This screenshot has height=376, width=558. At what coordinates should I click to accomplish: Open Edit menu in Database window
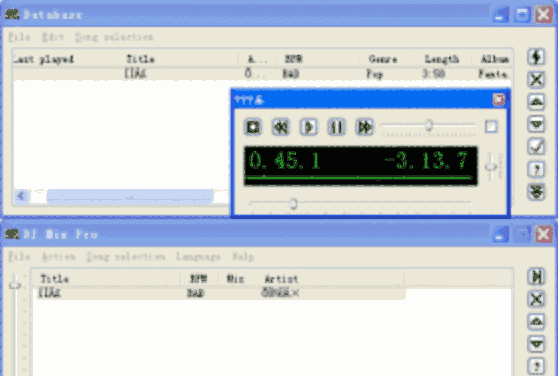pos(53,37)
